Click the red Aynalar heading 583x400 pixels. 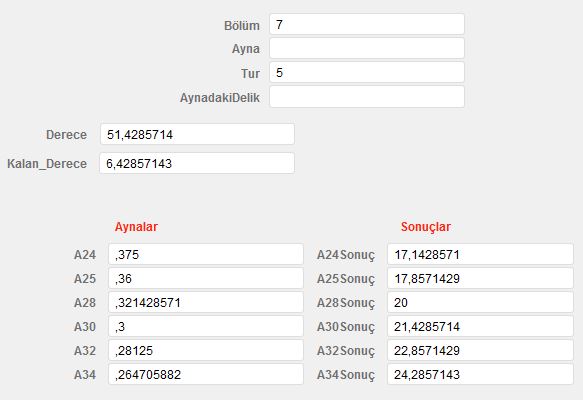(136, 227)
